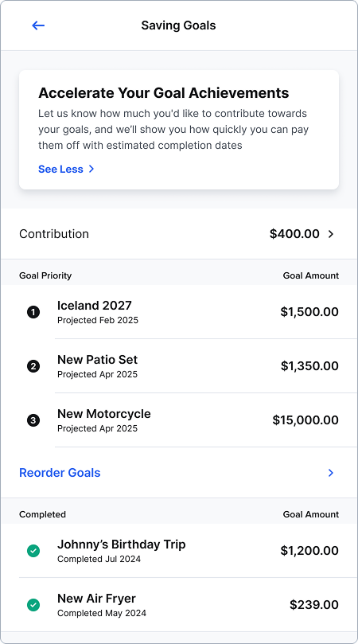358x644 pixels.
Task: Open contribution editor via the $400.00 chevron
Action: point(331,234)
